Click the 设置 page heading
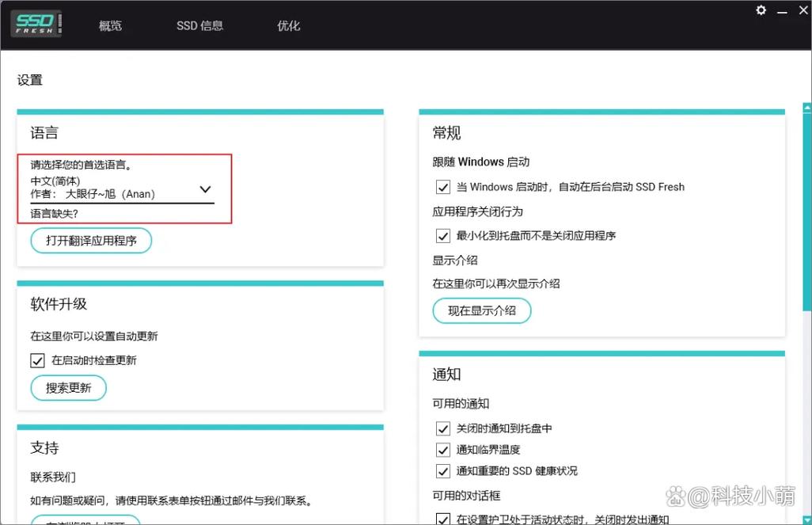812x525 pixels. click(29, 80)
